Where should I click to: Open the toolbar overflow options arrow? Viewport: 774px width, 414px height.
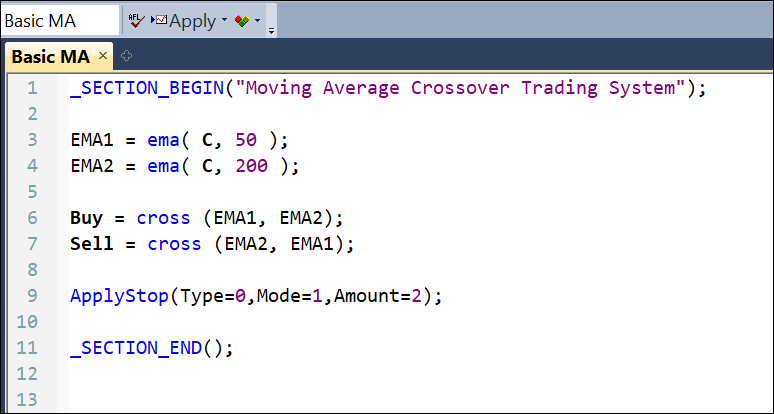(x=271, y=30)
